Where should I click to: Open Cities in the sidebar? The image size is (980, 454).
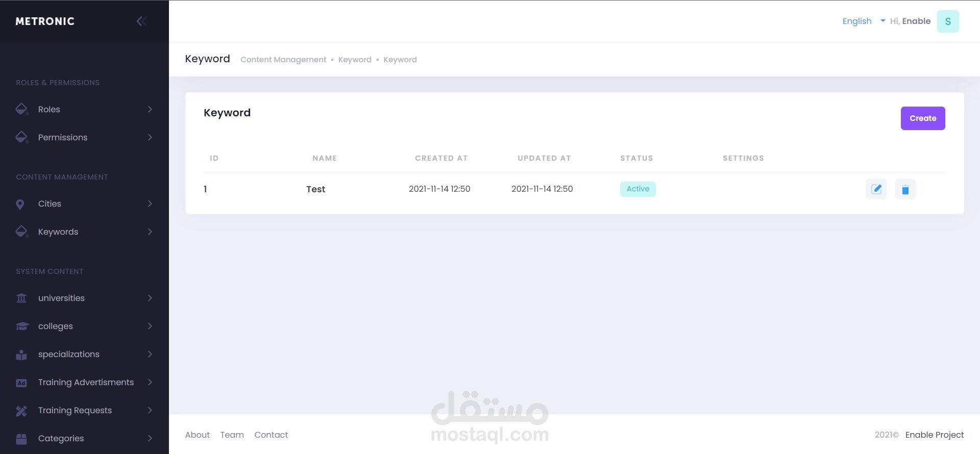coord(84,204)
